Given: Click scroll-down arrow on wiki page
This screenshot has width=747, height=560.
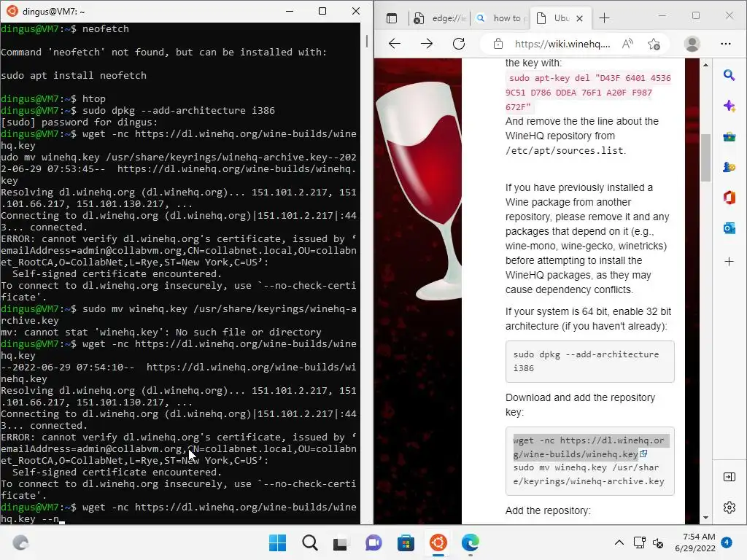Looking at the screenshot, I should pos(705,518).
